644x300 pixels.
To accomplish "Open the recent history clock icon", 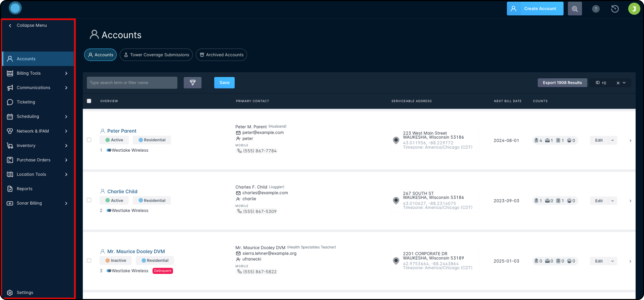I will [615, 9].
